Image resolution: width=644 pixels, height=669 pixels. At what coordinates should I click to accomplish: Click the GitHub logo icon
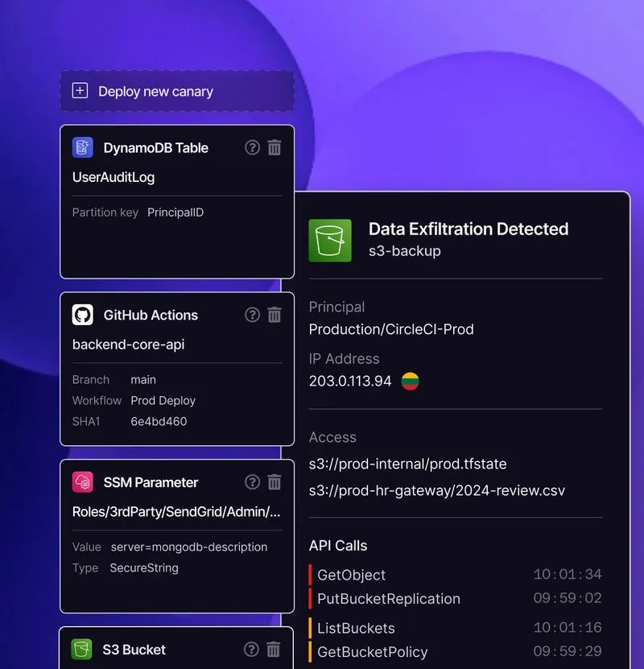coord(83,315)
